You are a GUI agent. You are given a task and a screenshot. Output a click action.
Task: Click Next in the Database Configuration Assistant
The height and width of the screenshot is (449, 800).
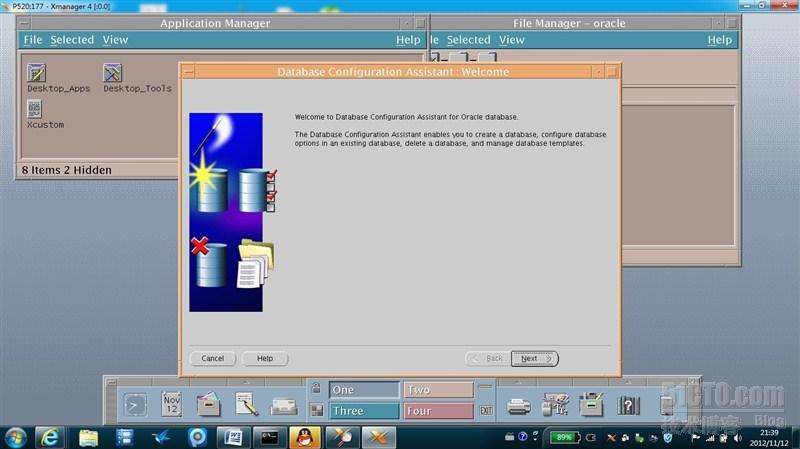coord(535,359)
